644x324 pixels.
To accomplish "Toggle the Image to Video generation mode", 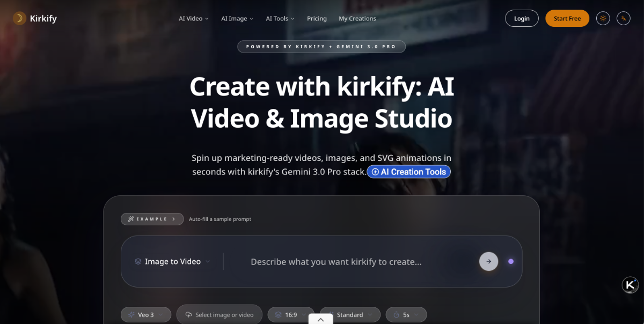I will tap(172, 261).
